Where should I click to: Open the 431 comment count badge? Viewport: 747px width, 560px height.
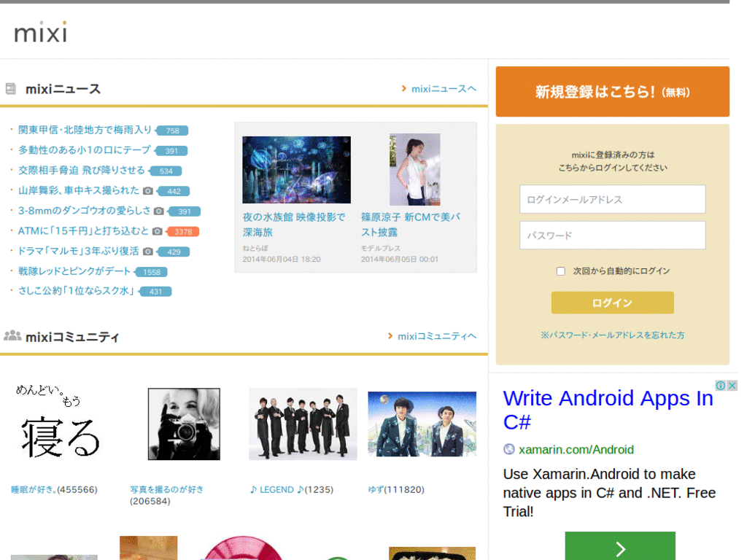[155, 292]
